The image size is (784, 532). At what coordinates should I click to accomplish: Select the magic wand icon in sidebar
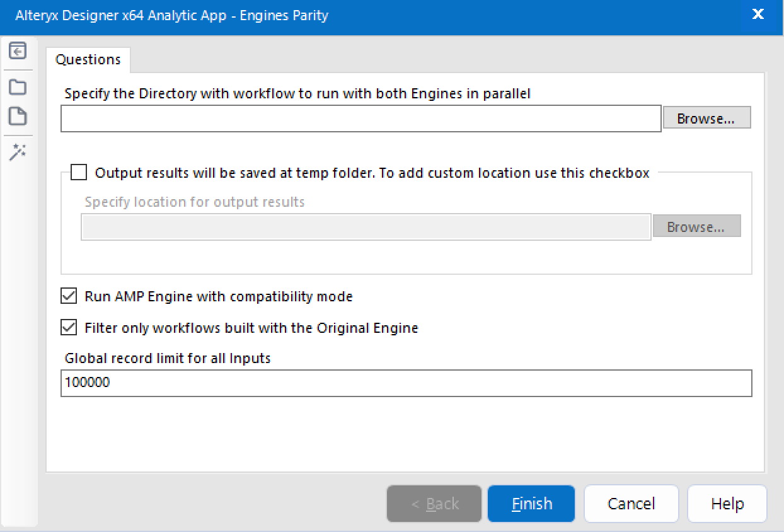coord(18,152)
